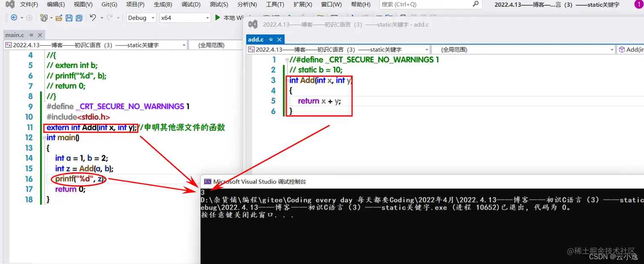The height and width of the screenshot is (264, 644).
Task: Click the add.c window title bar
Action: 444,24
